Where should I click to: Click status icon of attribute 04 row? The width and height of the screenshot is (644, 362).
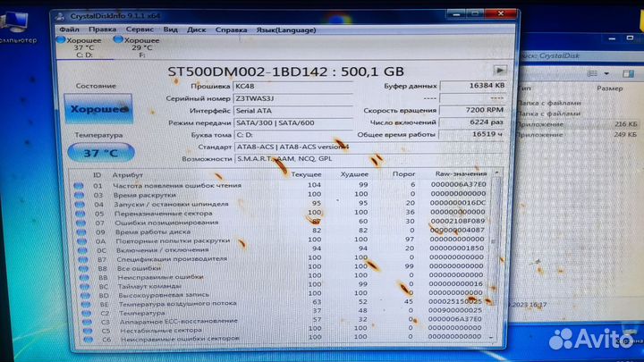(80, 205)
